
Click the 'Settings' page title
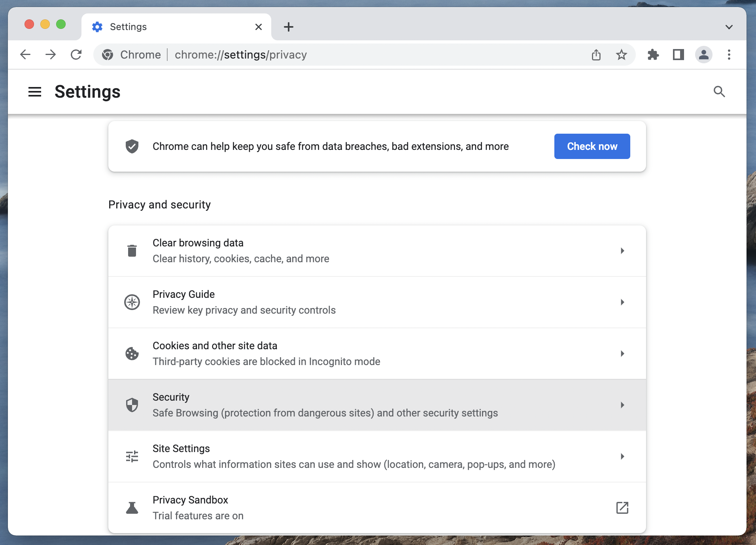tap(87, 92)
